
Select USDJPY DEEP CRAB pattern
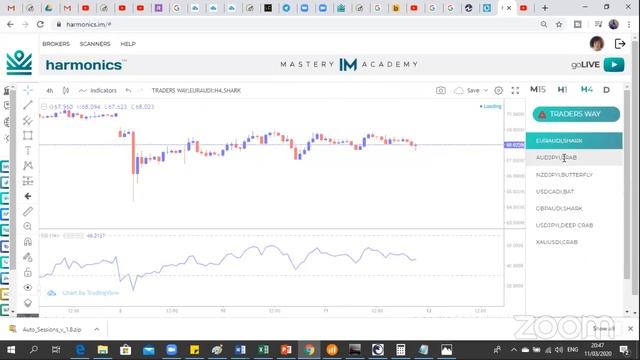pos(574,225)
